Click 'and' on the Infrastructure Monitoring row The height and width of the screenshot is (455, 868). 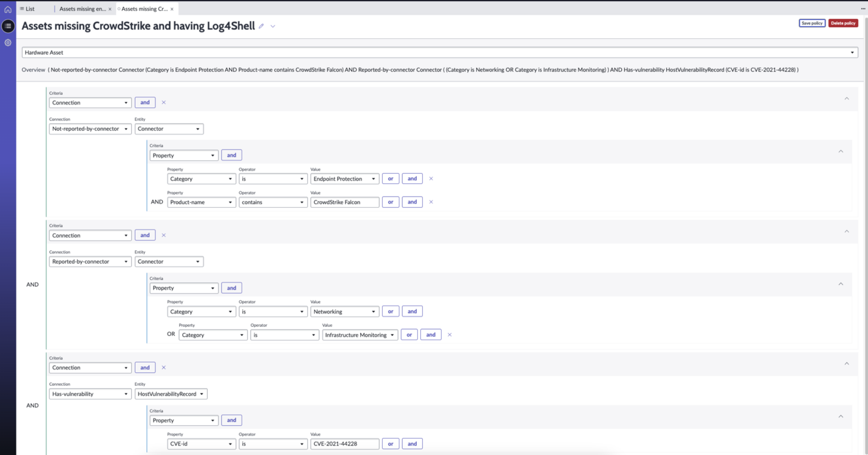pyautogui.click(x=431, y=335)
